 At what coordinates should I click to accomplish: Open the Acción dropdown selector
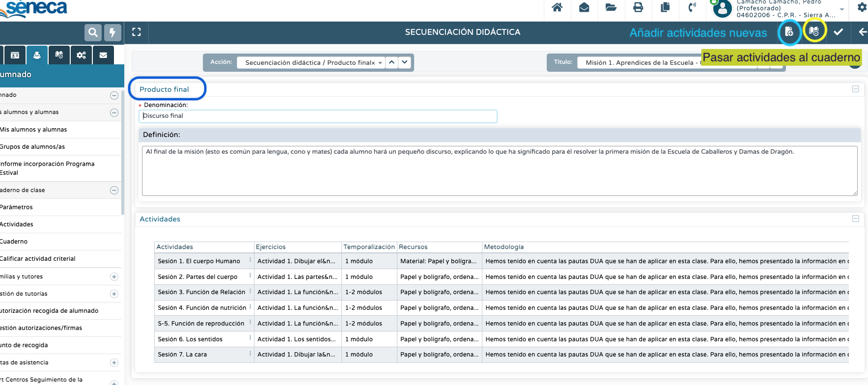coord(310,63)
